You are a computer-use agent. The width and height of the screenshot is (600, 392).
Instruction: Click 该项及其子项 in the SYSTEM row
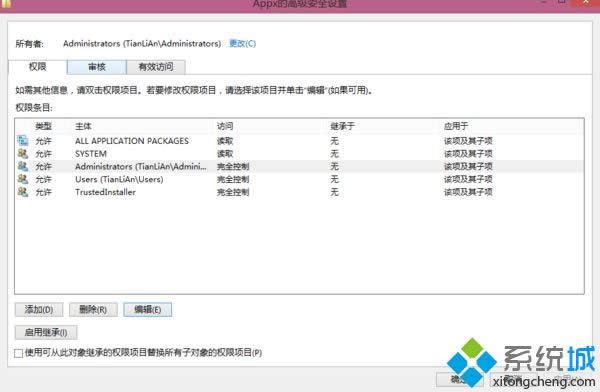[x=468, y=154]
